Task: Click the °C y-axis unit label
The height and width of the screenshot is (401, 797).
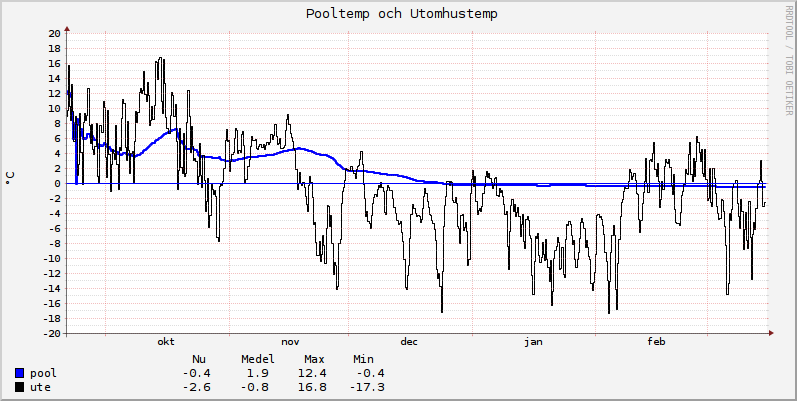Action: coord(10,179)
